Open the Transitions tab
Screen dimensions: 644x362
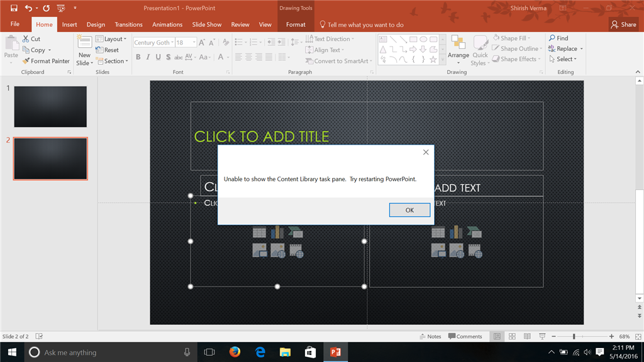point(128,25)
